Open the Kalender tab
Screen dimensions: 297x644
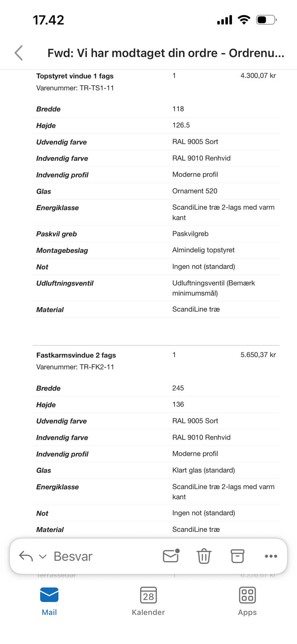(x=148, y=601)
